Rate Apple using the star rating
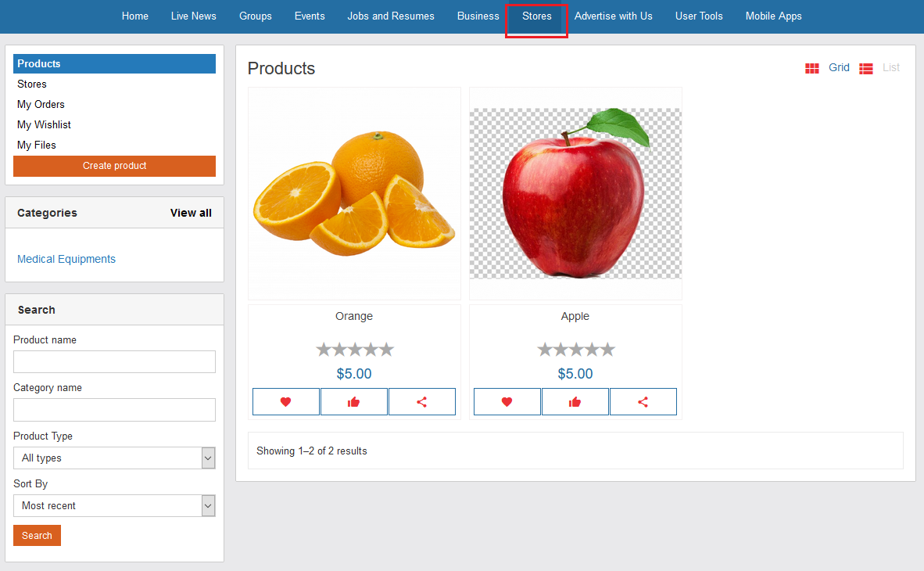 tap(575, 350)
